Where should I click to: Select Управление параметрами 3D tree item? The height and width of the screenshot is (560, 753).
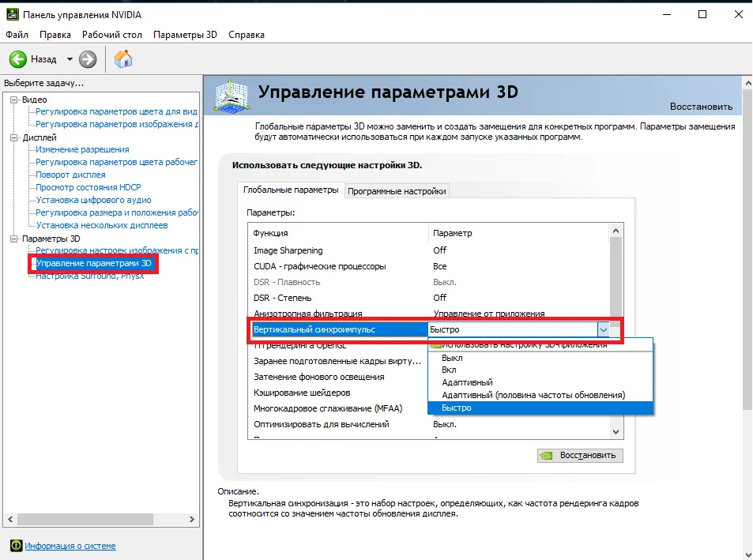94,264
